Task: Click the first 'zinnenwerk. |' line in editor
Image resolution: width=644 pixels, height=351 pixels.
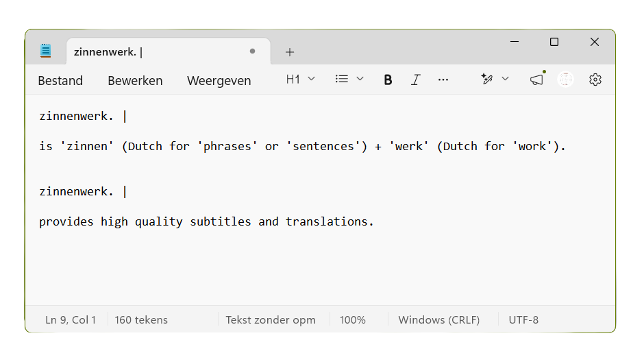Action: click(84, 117)
